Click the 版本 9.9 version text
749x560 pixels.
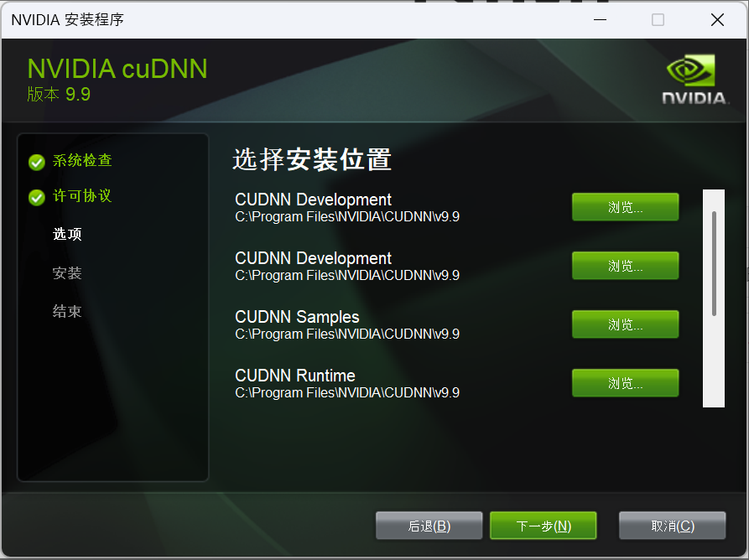(59, 95)
